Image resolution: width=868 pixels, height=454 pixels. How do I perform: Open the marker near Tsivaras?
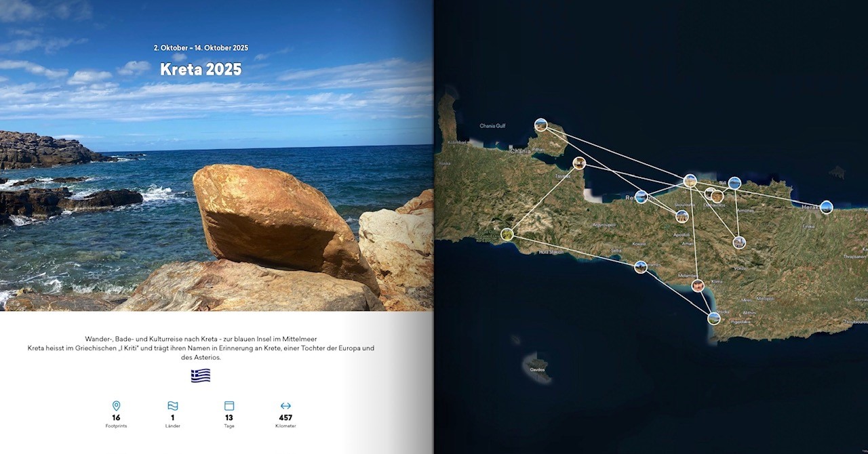tap(579, 163)
